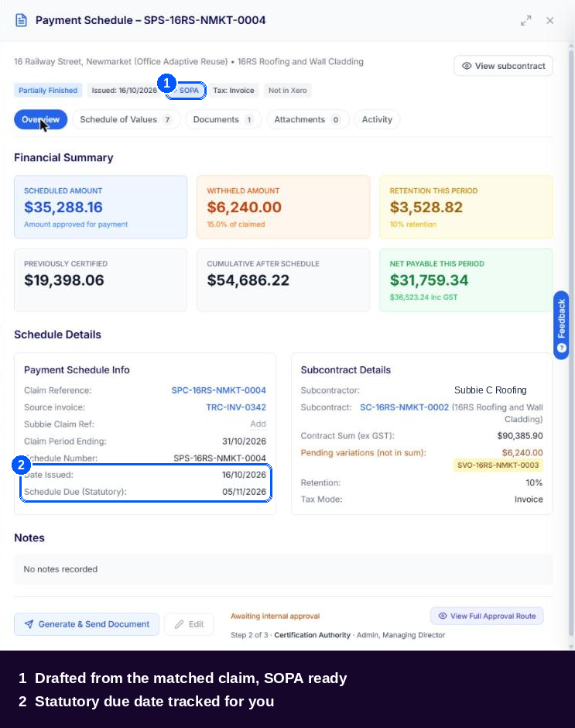This screenshot has width=575, height=728.
Task: Click Generate & Send Document button
Action: [x=87, y=624]
